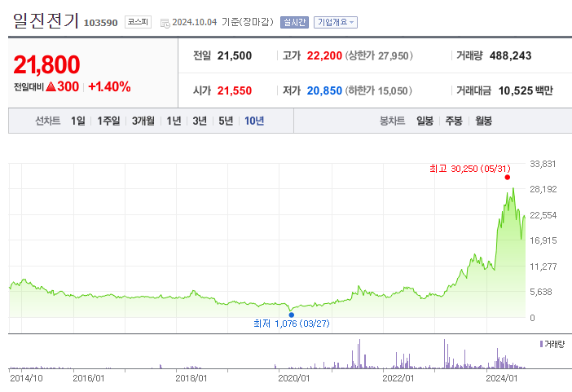Click the 11,277 price axis label

coord(543,266)
